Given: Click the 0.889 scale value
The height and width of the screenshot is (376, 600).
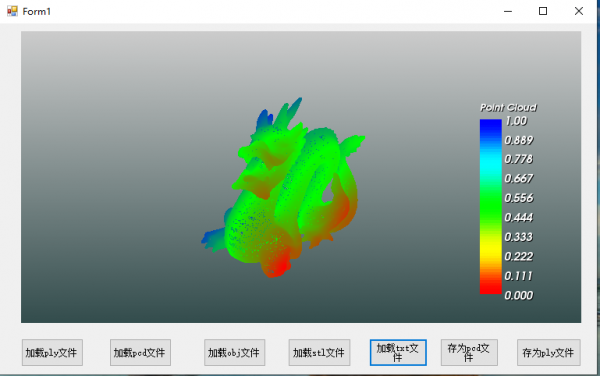Looking at the screenshot, I should [x=518, y=140].
